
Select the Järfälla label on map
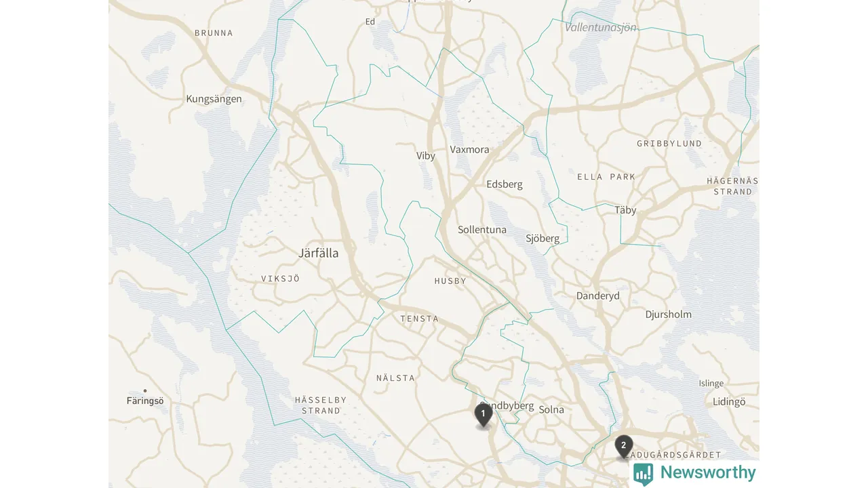[x=318, y=253]
